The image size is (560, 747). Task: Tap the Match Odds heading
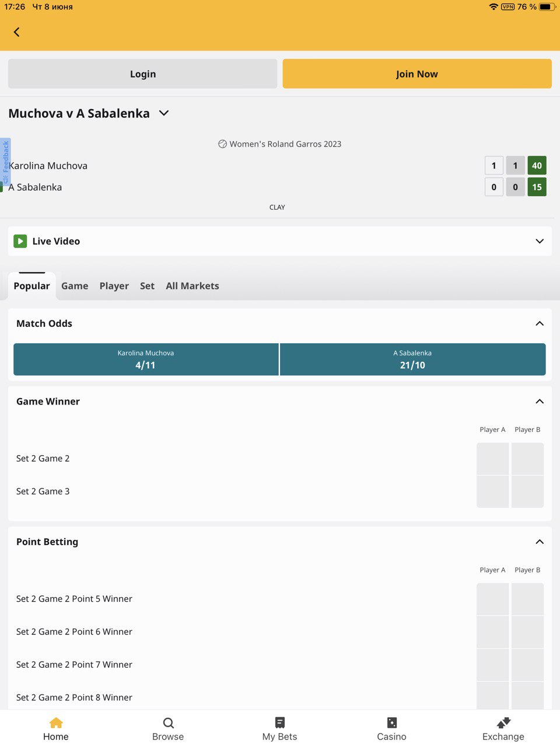(44, 323)
